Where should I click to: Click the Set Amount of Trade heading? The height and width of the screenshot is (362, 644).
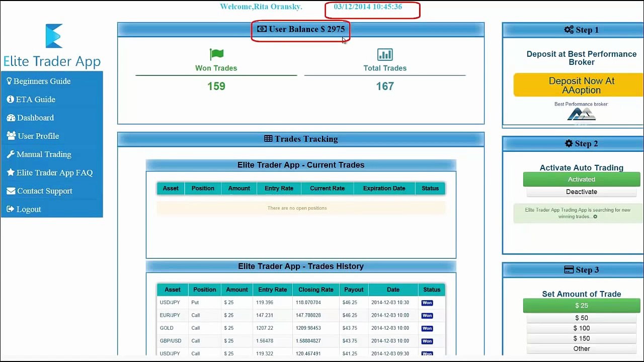(582, 294)
